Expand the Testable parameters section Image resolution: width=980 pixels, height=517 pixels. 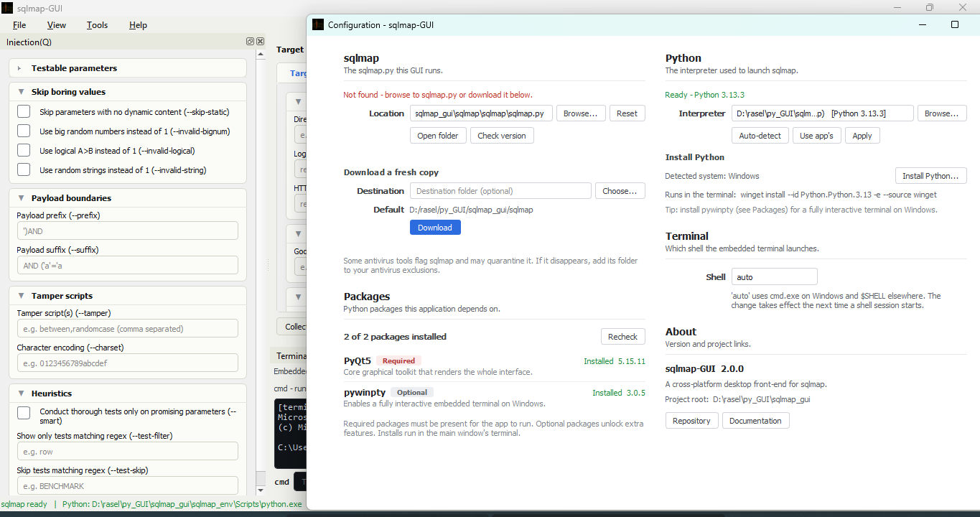19,68
